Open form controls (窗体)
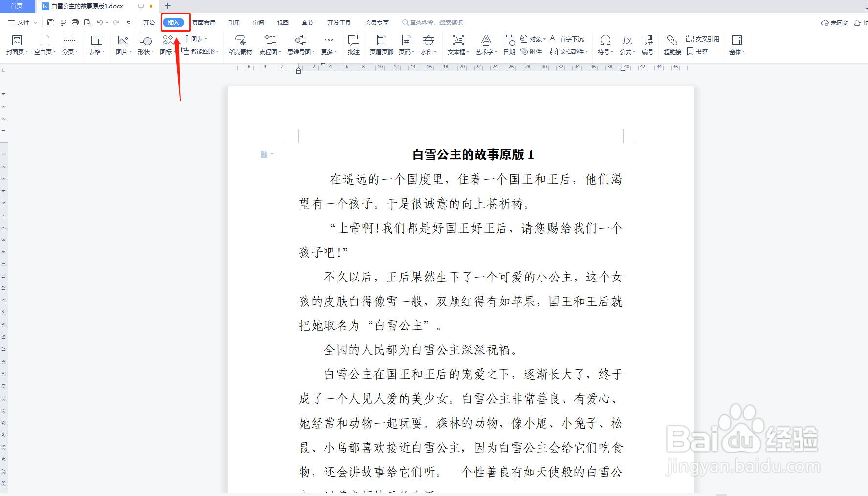 737,45
